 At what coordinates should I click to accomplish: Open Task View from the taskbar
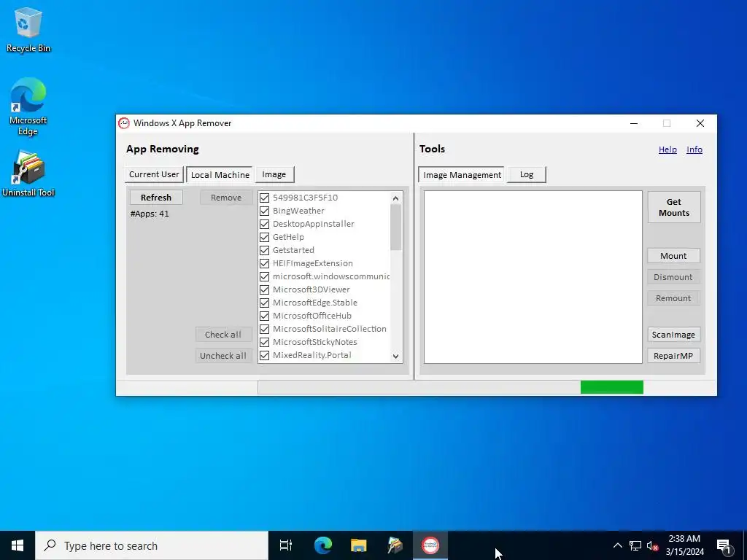[286, 545]
